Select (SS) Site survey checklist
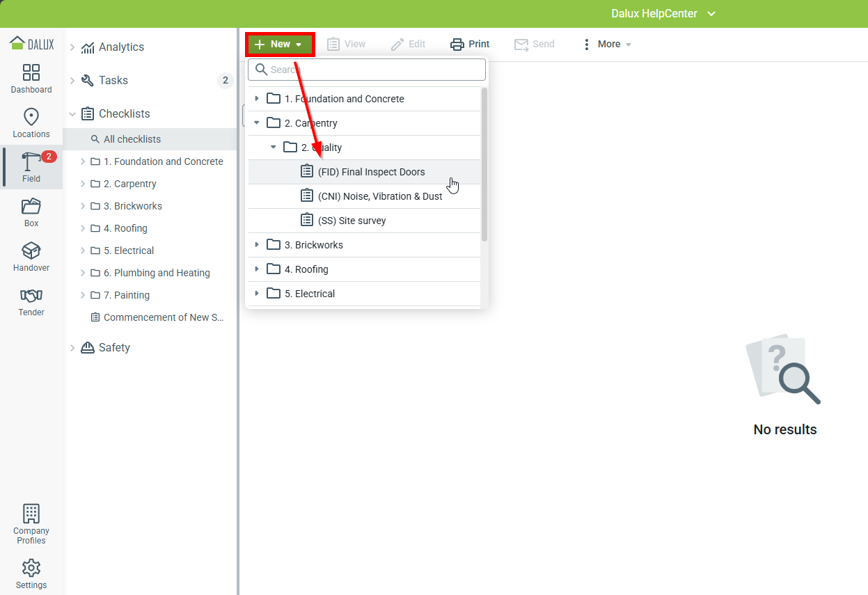 pyautogui.click(x=352, y=221)
